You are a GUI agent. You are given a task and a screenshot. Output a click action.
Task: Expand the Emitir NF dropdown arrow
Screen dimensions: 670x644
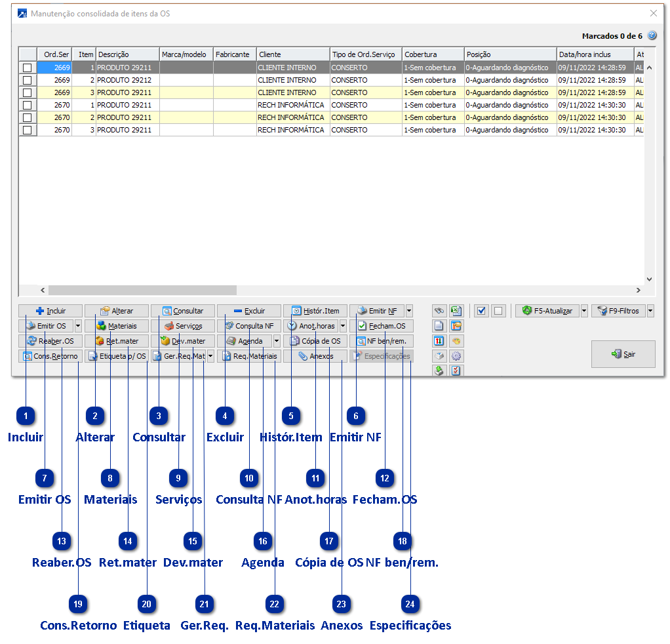[409, 311]
